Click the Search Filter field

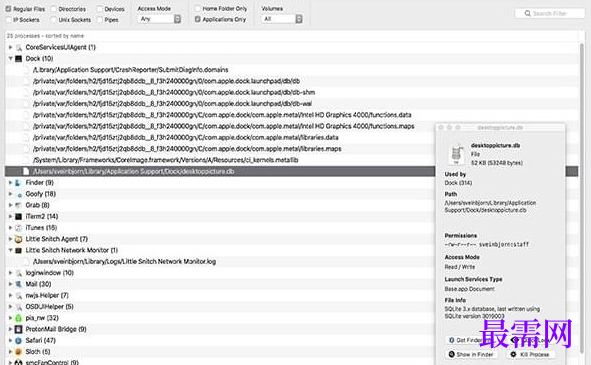550,14
